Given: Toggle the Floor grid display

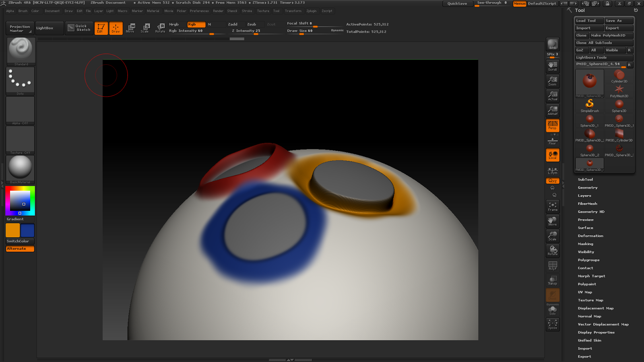Looking at the screenshot, I should (x=552, y=140).
